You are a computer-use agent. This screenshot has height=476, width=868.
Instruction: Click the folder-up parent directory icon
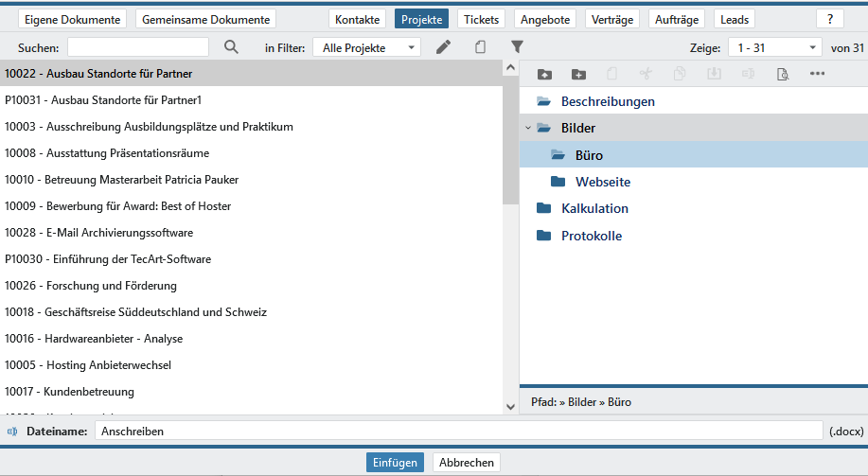pos(544,75)
